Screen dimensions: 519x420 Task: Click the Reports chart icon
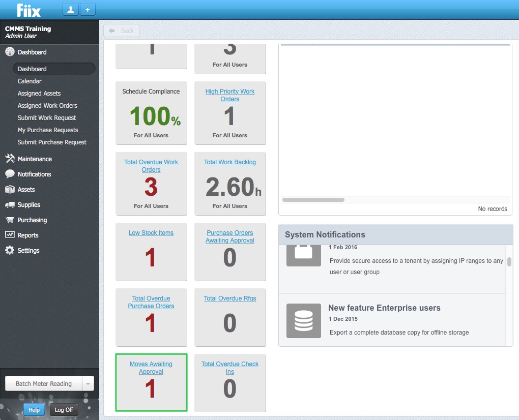(10, 235)
